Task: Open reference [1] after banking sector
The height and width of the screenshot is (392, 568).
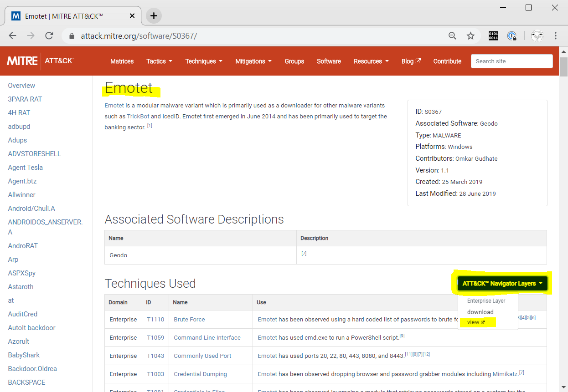Action: 150,126
